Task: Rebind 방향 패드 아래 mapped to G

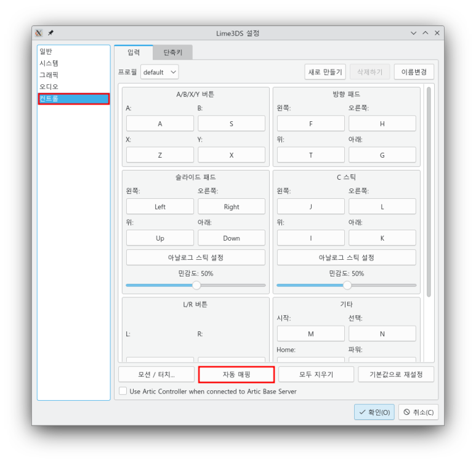Action: 382,155
